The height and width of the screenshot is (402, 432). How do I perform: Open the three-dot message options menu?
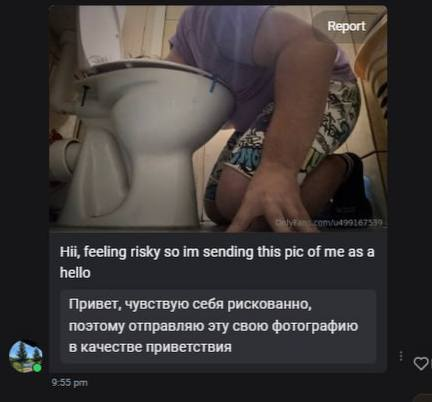[x=401, y=356]
